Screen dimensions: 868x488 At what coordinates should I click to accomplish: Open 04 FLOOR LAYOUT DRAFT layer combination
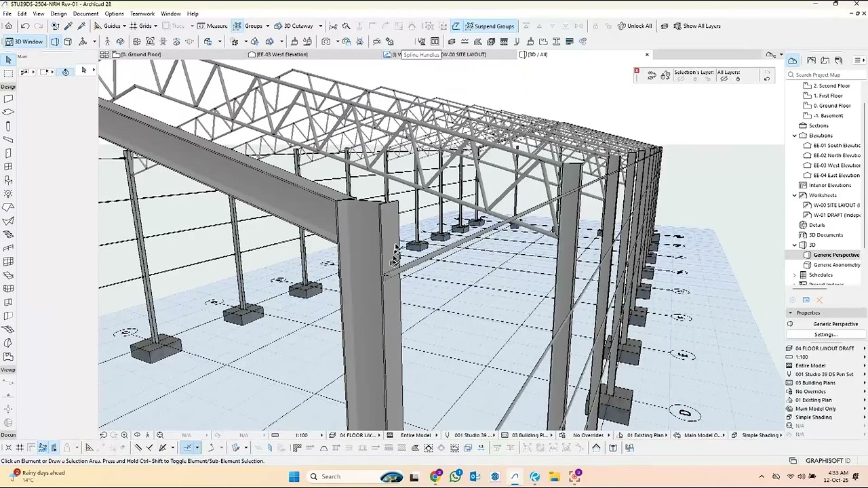click(x=825, y=348)
